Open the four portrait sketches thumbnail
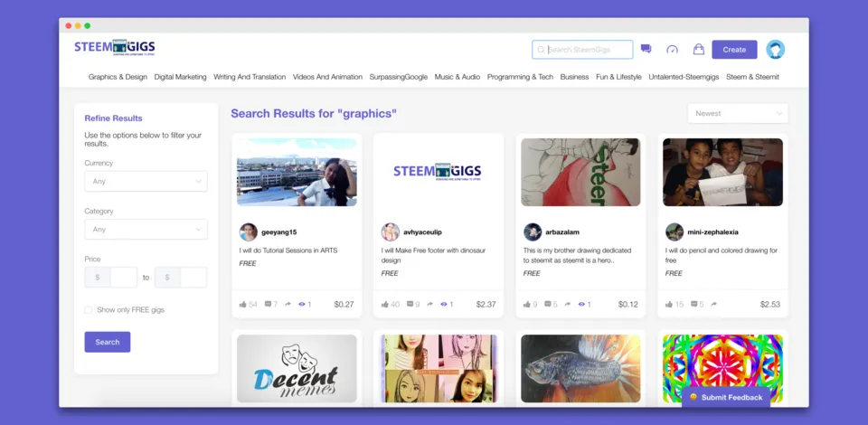The width and height of the screenshot is (868, 425). pyautogui.click(x=439, y=369)
